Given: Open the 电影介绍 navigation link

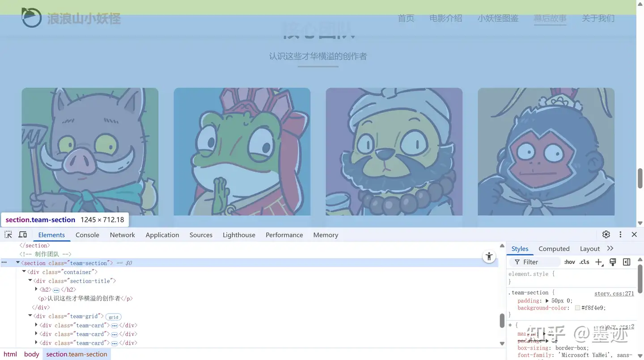Looking at the screenshot, I should (x=445, y=18).
